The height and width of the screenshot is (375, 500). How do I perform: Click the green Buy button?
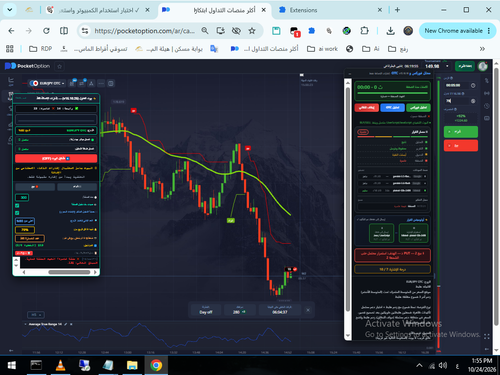pyautogui.click(x=461, y=132)
